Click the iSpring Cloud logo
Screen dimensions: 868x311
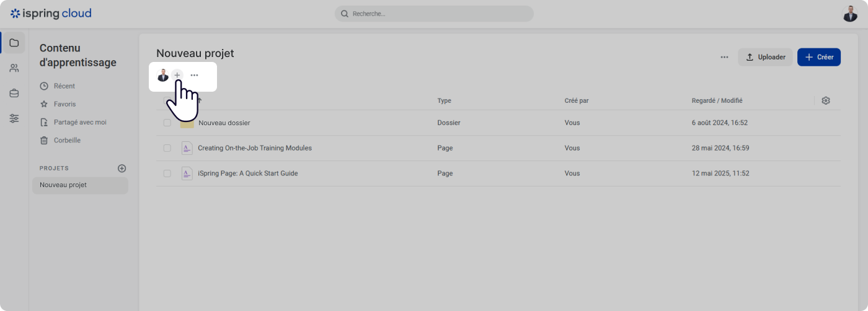tap(51, 14)
